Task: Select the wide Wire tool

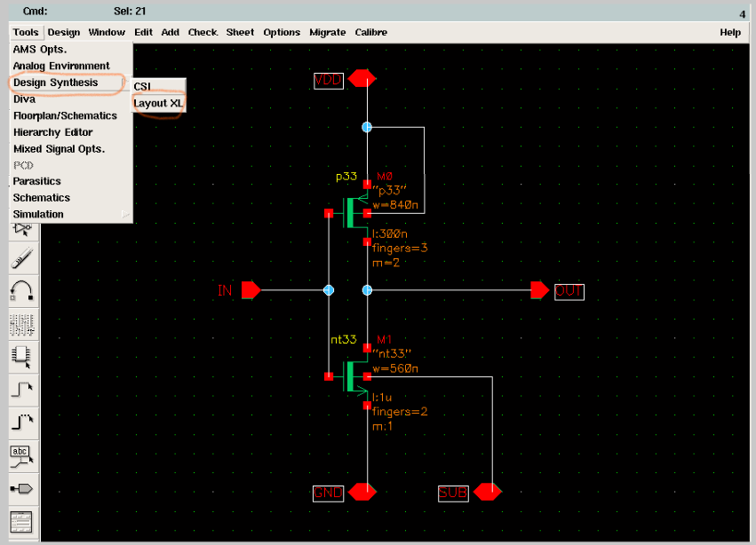Action: click(x=22, y=422)
